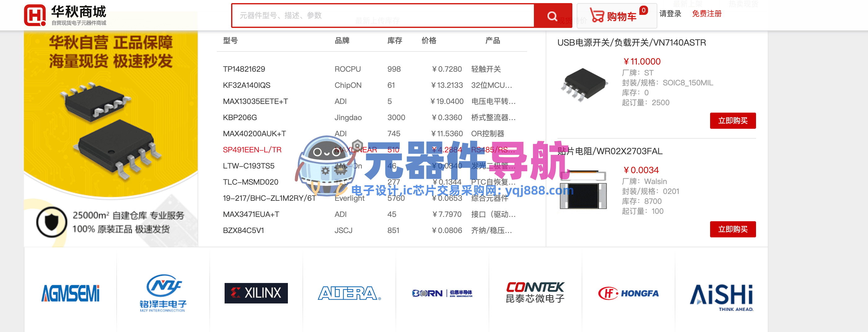Open the CONNTEK 昆泰芯微电子 logo
The height and width of the screenshot is (332, 868).
(x=535, y=293)
